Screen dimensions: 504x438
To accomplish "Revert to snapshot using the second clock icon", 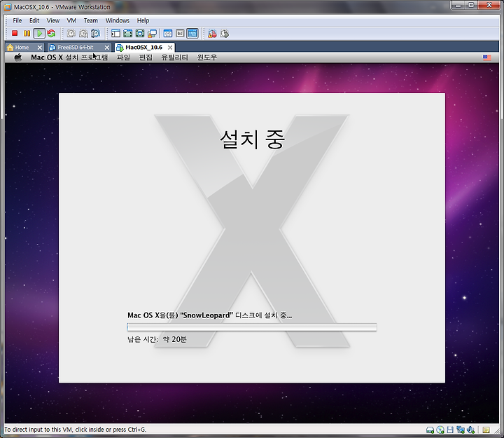I will [x=83, y=33].
